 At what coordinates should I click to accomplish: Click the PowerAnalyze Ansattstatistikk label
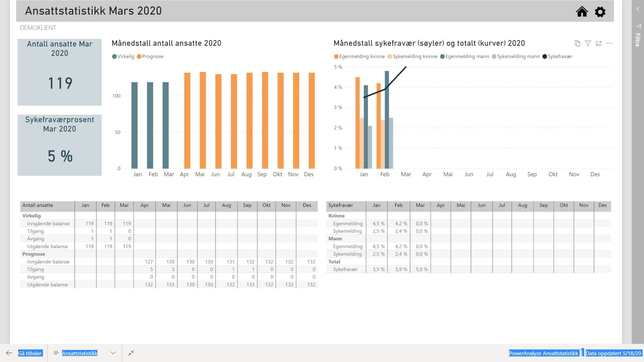[x=543, y=353]
